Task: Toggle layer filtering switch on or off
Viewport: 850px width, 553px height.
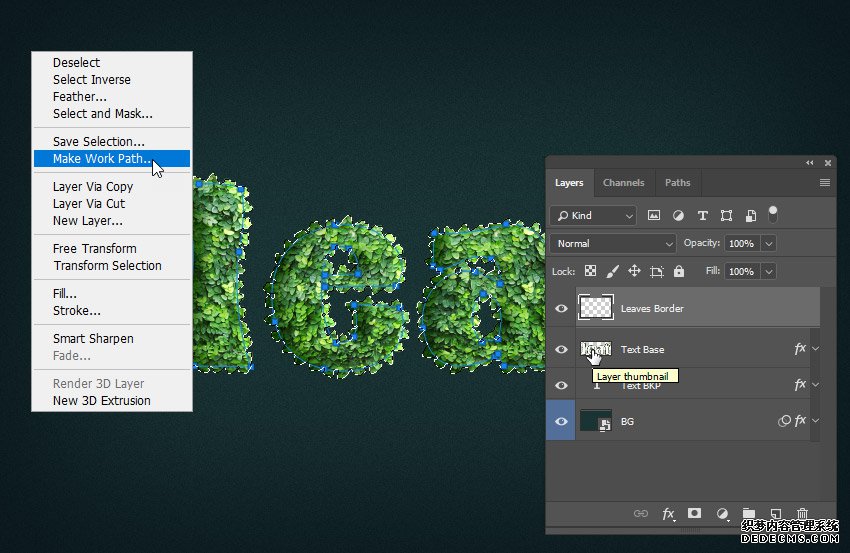Action: [773, 214]
